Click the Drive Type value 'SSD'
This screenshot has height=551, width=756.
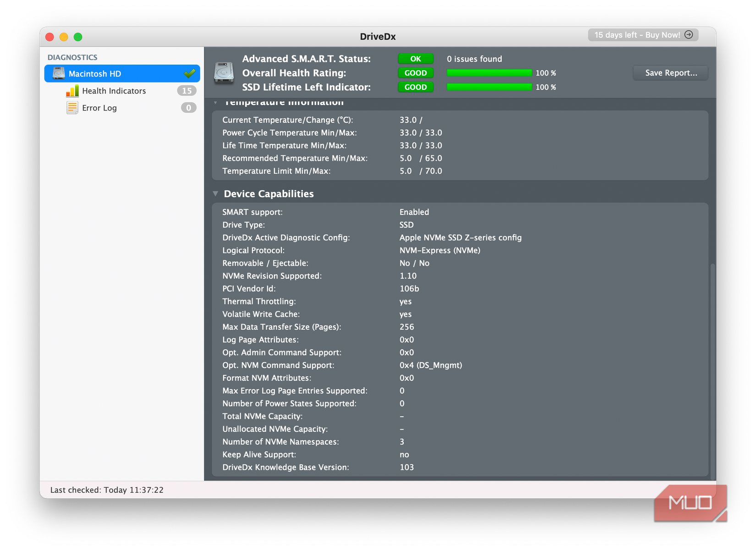(406, 225)
